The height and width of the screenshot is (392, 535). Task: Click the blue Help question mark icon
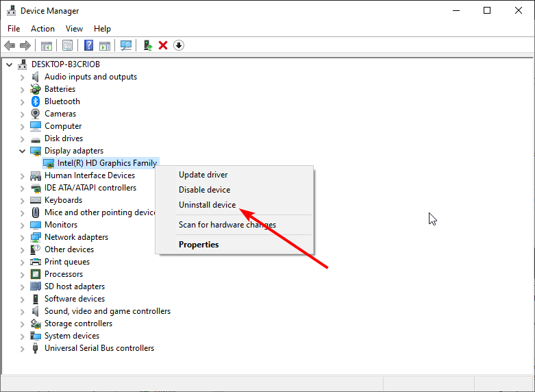click(89, 45)
